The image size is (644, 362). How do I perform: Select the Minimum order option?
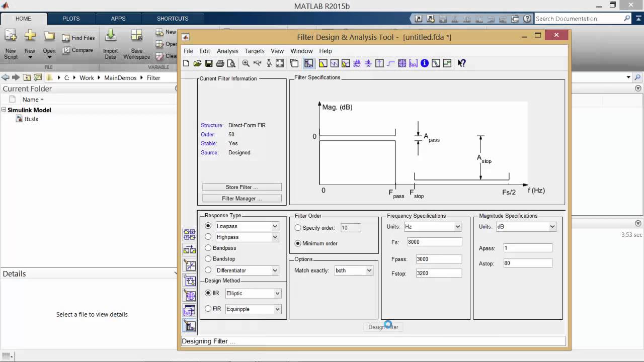click(x=316, y=243)
